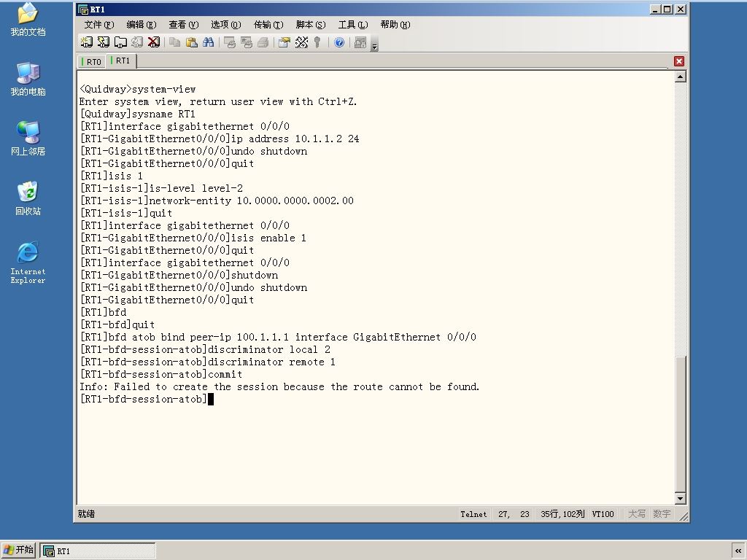Click the 'network-entity 10.0000.0000.0002.00' line

(x=217, y=201)
